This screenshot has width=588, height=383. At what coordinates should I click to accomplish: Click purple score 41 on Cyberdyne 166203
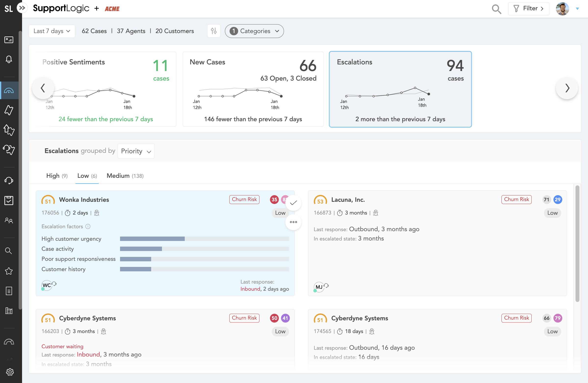(x=285, y=318)
